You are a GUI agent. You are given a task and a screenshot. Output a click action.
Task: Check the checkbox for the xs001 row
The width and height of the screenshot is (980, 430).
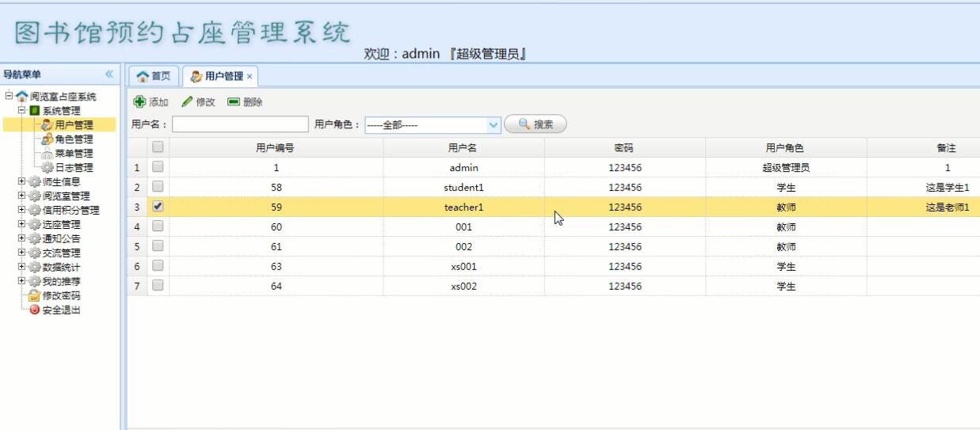pyautogui.click(x=158, y=266)
